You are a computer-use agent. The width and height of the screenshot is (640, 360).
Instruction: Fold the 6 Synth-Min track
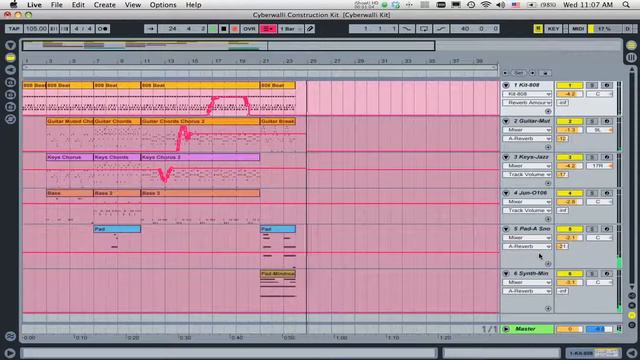click(506, 273)
